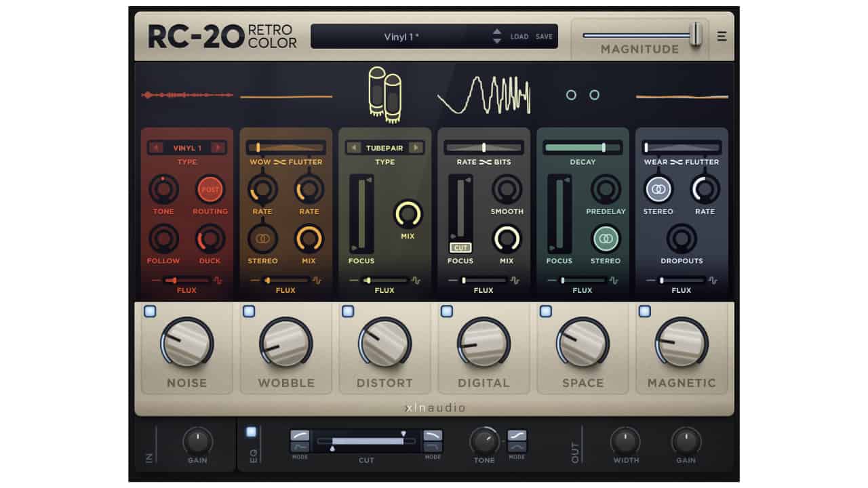The width and height of the screenshot is (868, 488).
Task: Select next distortion type right of TUBEPAIR
Action: pyautogui.click(x=416, y=148)
